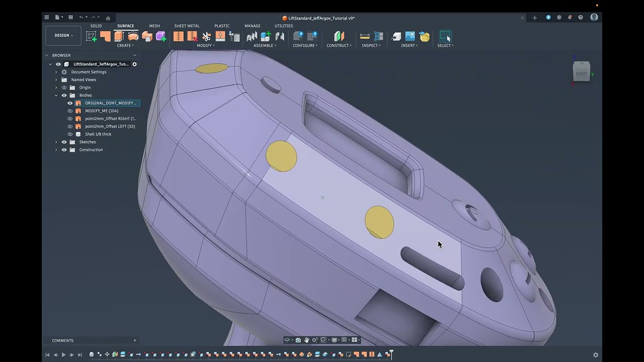Show the Shell 1/8 thick body
The height and width of the screenshot is (362, 644).
click(x=70, y=134)
